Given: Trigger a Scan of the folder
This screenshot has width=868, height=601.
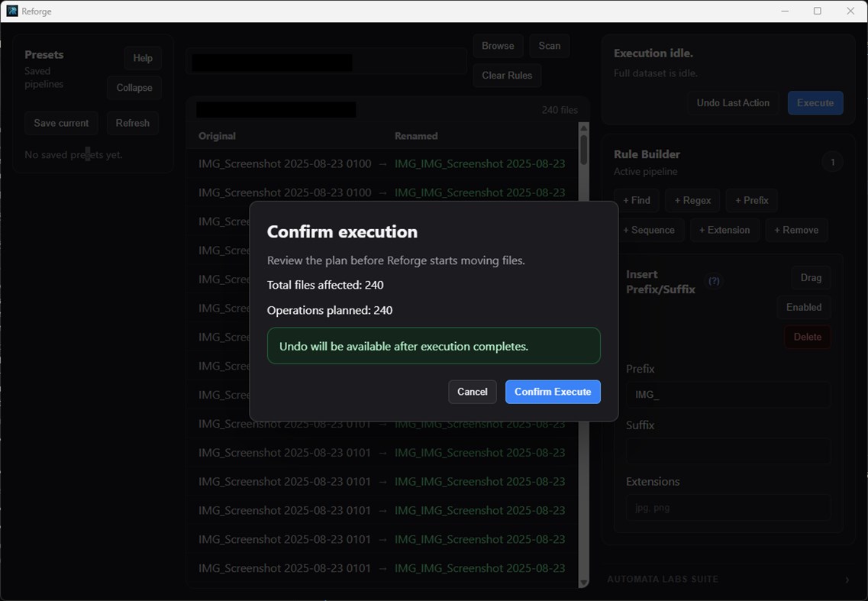Looking at the screenshot, I should point(549,45).
